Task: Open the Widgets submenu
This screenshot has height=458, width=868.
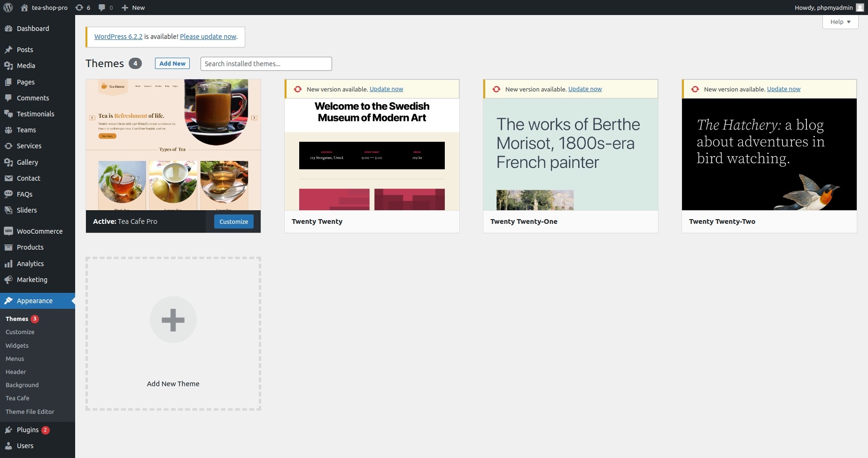Action: 17,345
